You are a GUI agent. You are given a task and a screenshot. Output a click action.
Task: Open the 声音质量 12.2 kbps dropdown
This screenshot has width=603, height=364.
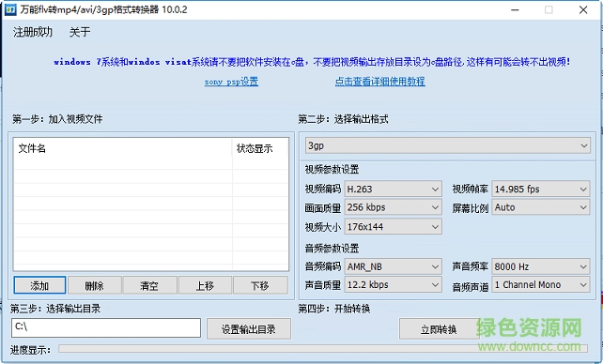[x=393, y=284]
